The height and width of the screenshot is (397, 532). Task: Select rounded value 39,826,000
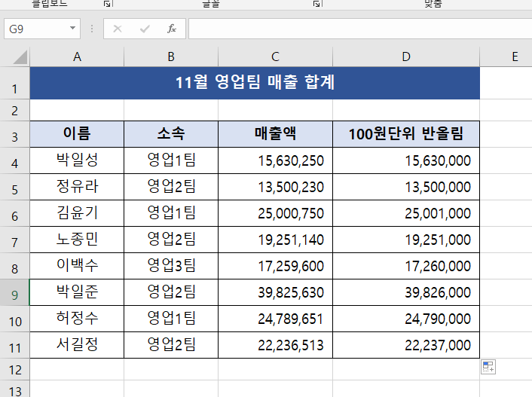[x=406, y=292]
